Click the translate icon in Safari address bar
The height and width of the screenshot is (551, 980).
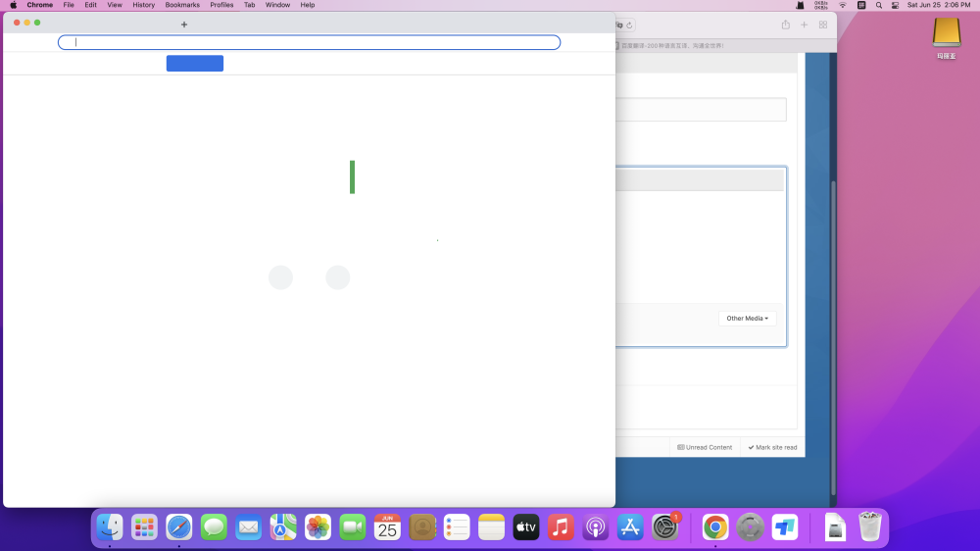[x=618, y=25]
